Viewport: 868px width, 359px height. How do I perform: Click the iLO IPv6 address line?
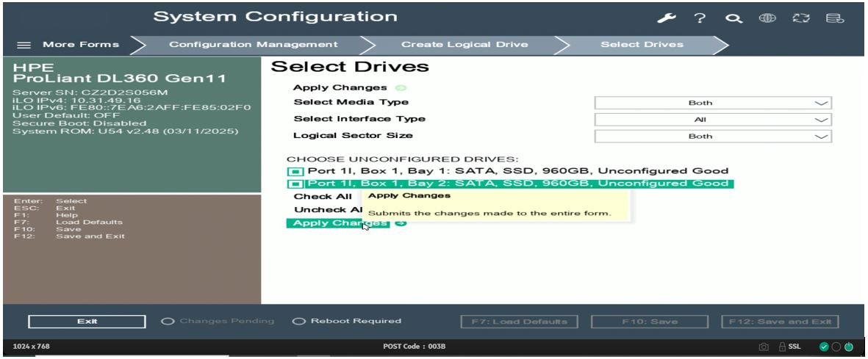[132, 108]
